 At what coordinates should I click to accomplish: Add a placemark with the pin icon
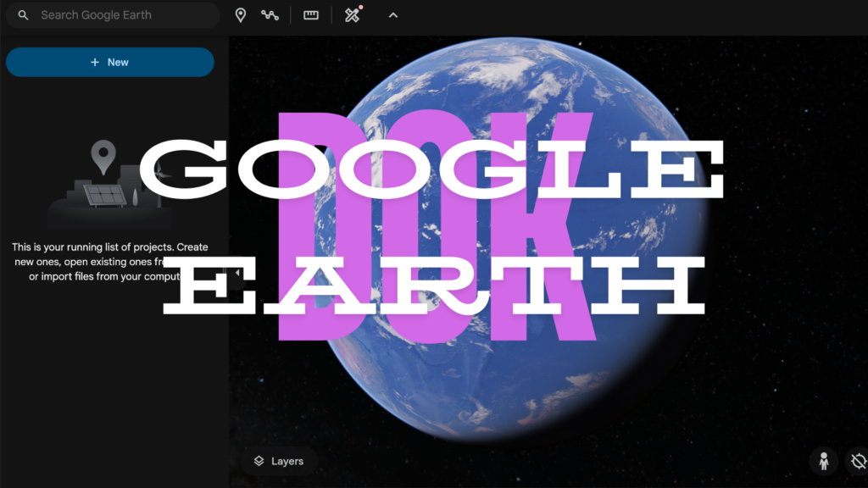(x=240, y=15)
